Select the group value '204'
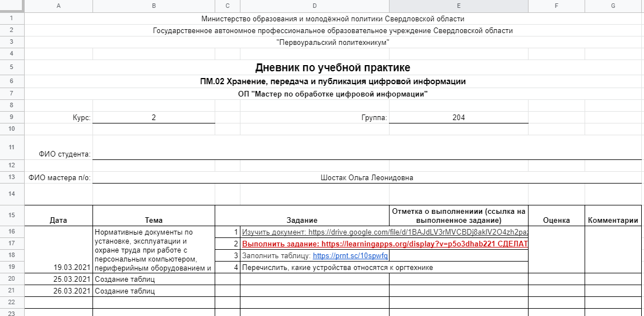 coord(459,117)
